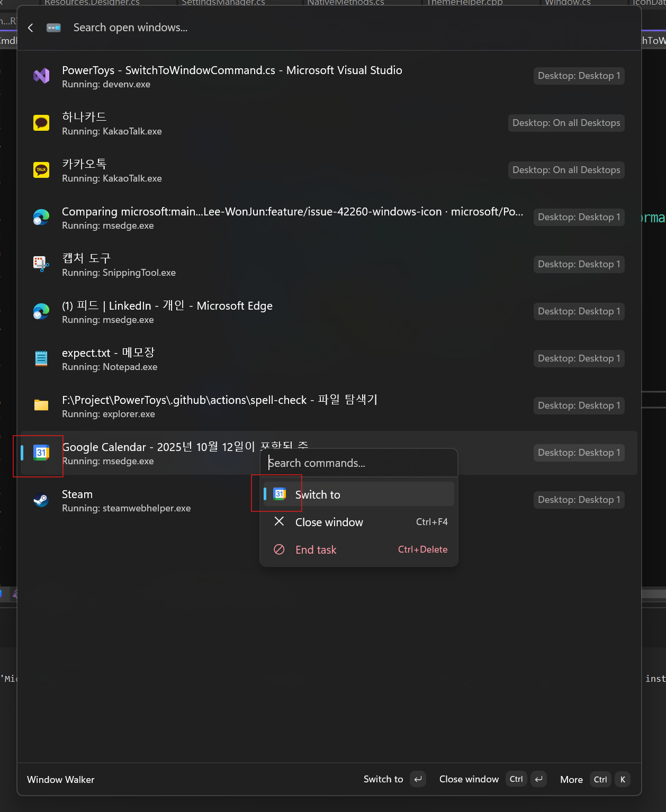
Task: Click the File Explorer folder icon for spell-check
Action: click(x=41, y=406)
